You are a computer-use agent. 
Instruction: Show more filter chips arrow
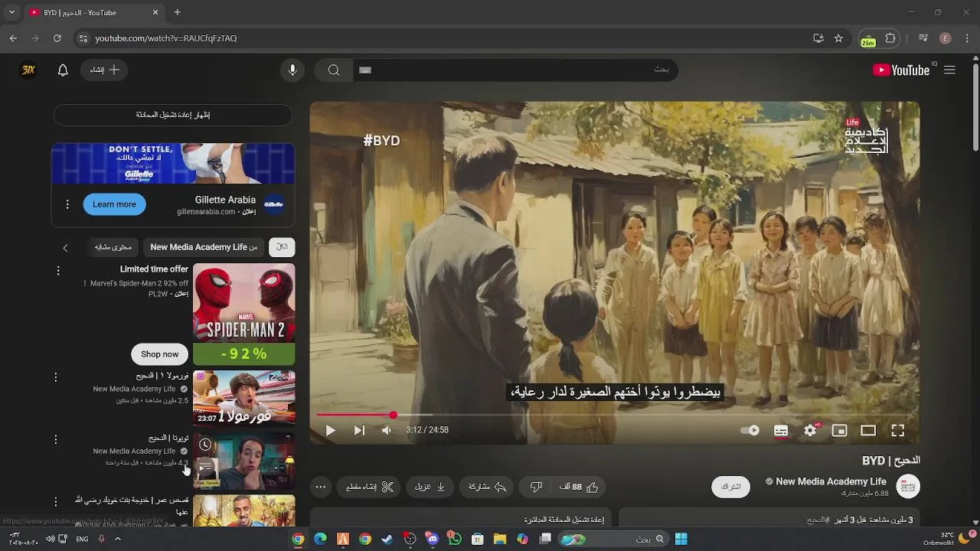pyautogui.click(x=65, y=247)
